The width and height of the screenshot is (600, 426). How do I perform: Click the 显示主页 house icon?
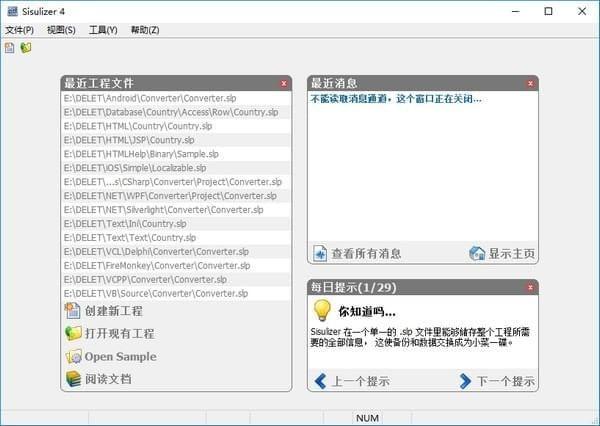(x=477, y=253)
